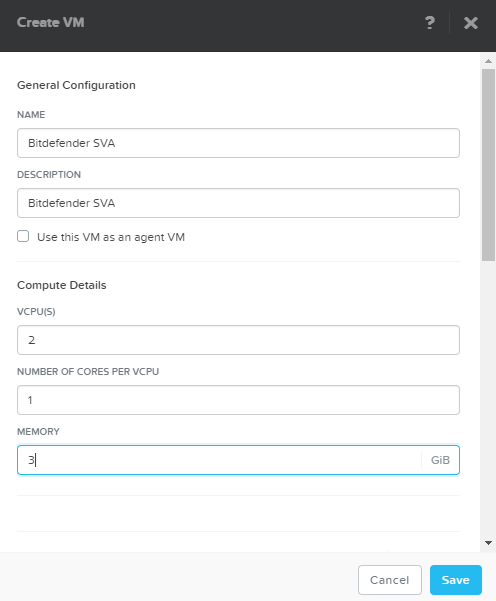Click inside the Memory input box
Viewport: 496px width, 601px height.
pos(219,460)
